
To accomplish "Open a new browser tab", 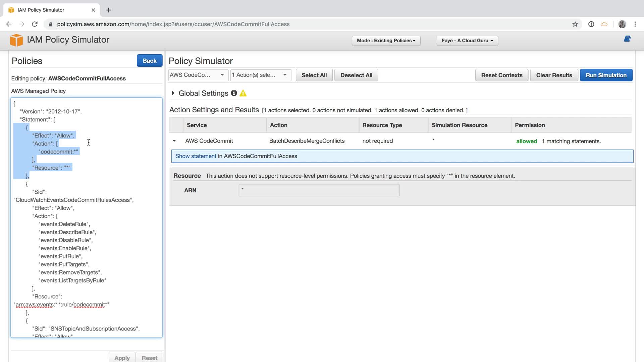I will tap(109, 10).
